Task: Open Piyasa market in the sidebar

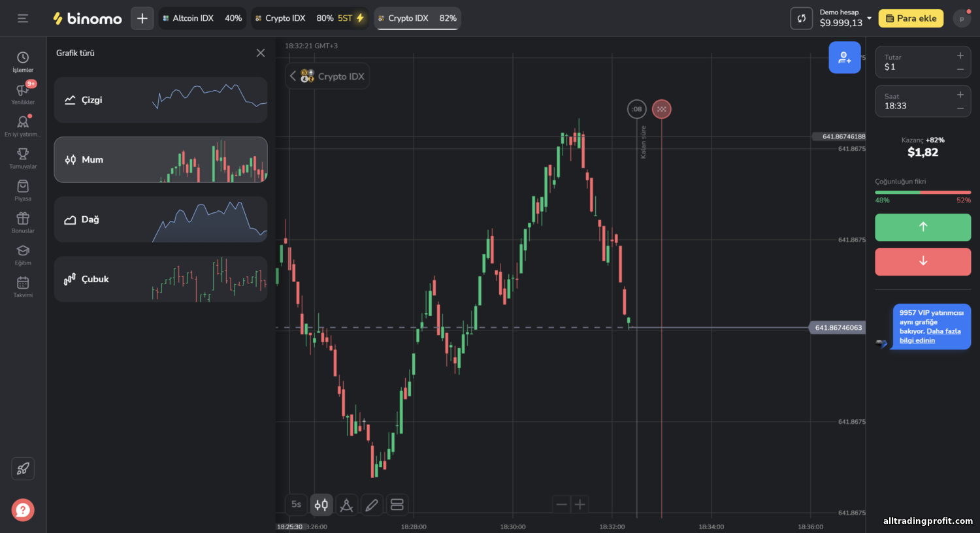Action: [23, 190]
